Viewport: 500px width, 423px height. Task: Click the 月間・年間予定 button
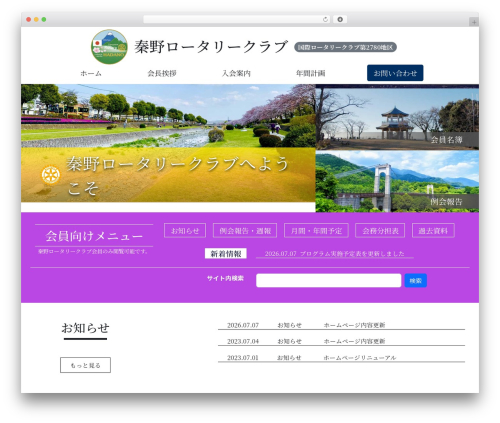pos(316,231)
